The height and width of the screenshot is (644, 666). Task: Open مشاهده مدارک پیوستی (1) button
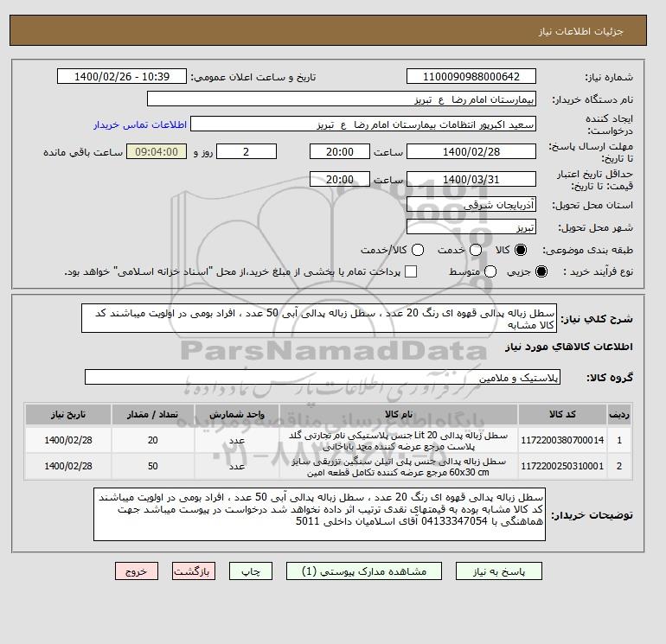[x=364, y=571]
